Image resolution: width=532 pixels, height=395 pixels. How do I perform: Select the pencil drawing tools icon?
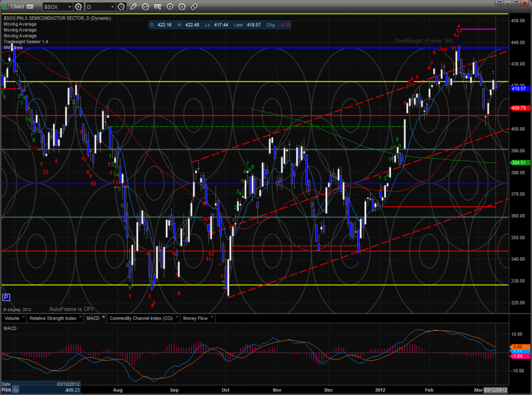[x=134, y=7]
